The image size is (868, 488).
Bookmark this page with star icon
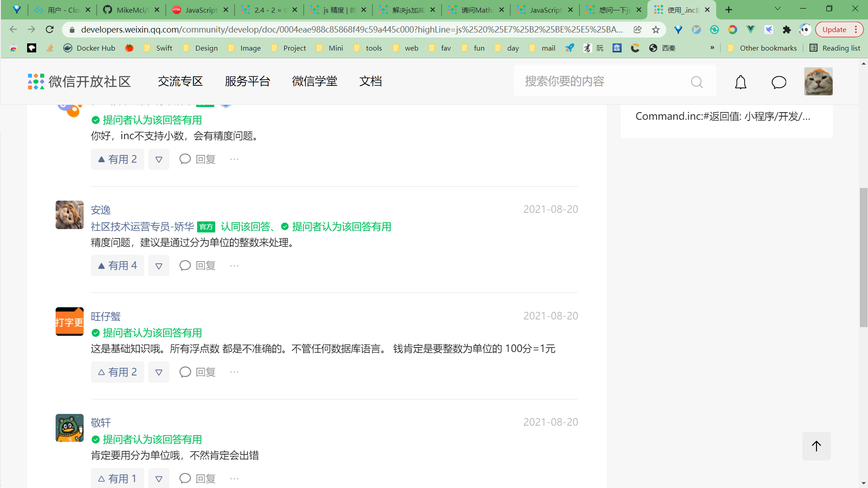(x=656, y=30)
